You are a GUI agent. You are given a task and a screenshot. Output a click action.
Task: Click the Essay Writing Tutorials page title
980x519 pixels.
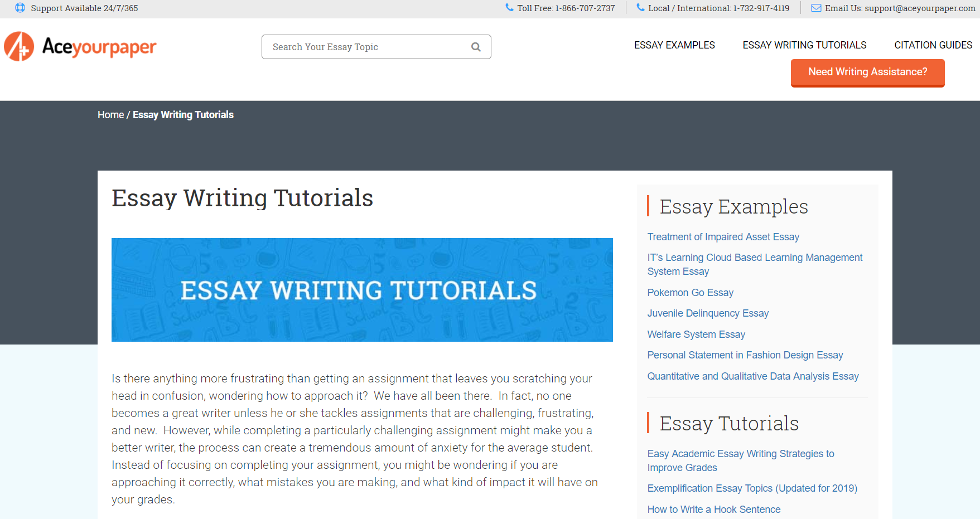[242, 198]
